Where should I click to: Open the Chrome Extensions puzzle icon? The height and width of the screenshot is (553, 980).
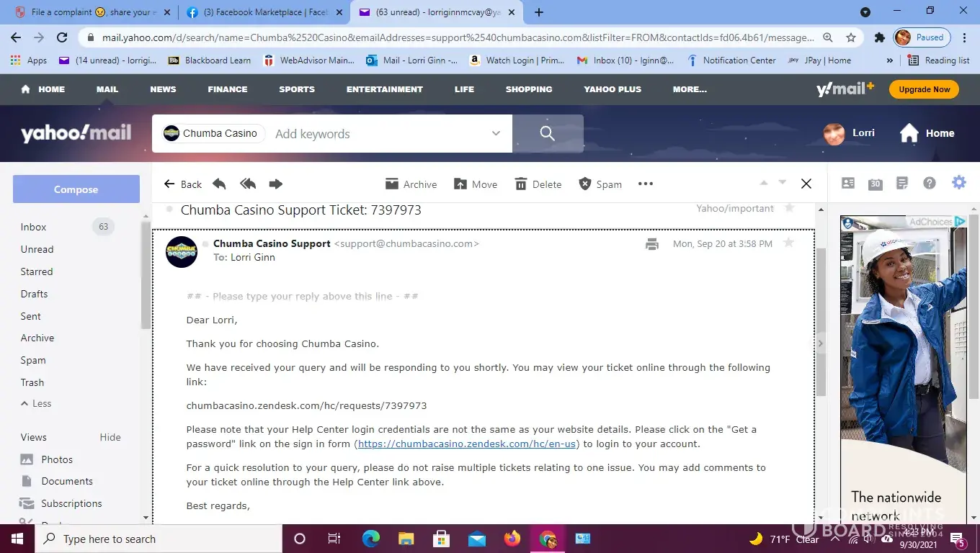[x=879, y=37]
